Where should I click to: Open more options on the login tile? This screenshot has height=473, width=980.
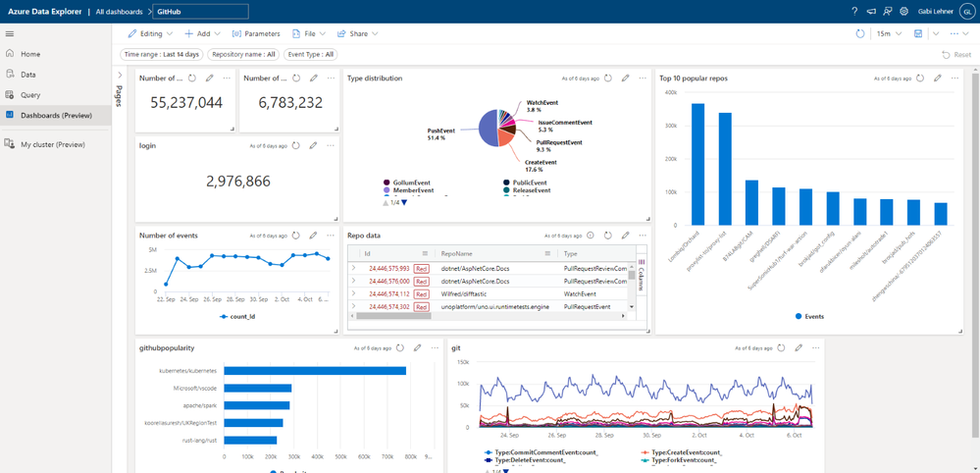coord(331,146)
